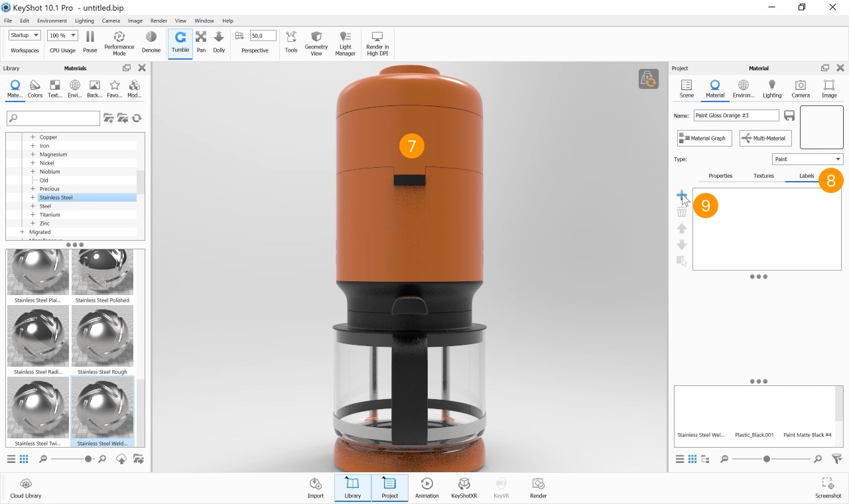Viewport: 849px width, 504px height.
Task: Open the Geometry View
Action: click(316, 42)
